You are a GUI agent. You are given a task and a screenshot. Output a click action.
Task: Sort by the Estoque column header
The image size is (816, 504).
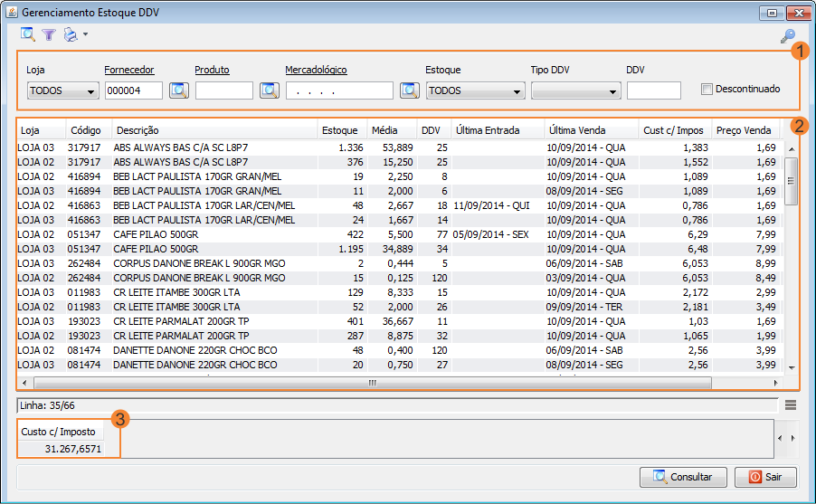point(342,130)
